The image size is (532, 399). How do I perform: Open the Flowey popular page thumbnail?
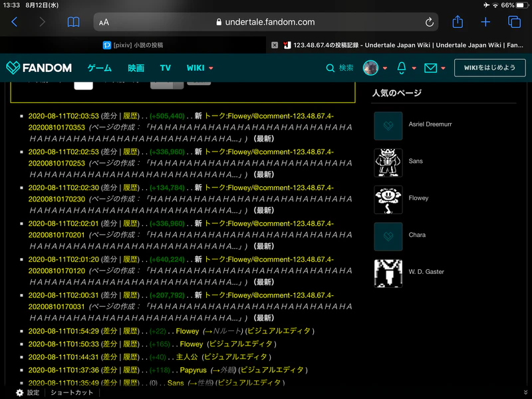388,200
